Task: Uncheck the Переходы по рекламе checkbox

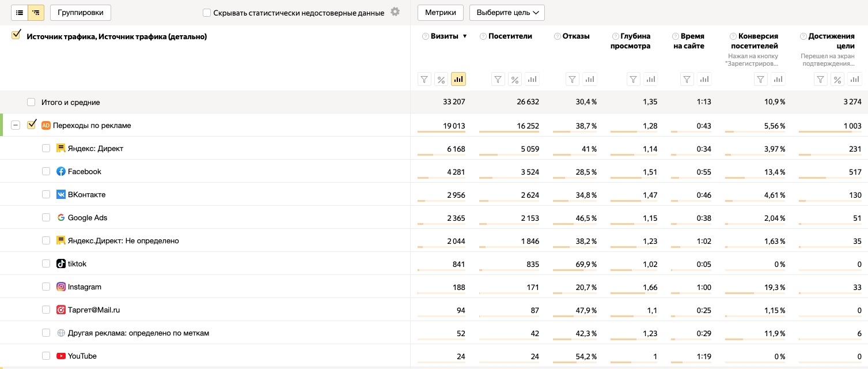Action: pyautogui.click(x=32, y=125)
